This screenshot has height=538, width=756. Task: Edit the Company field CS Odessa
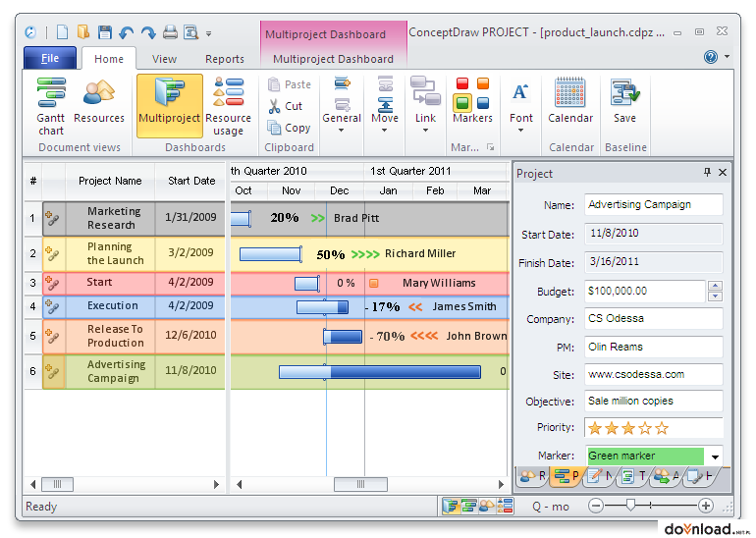[653, 318]
